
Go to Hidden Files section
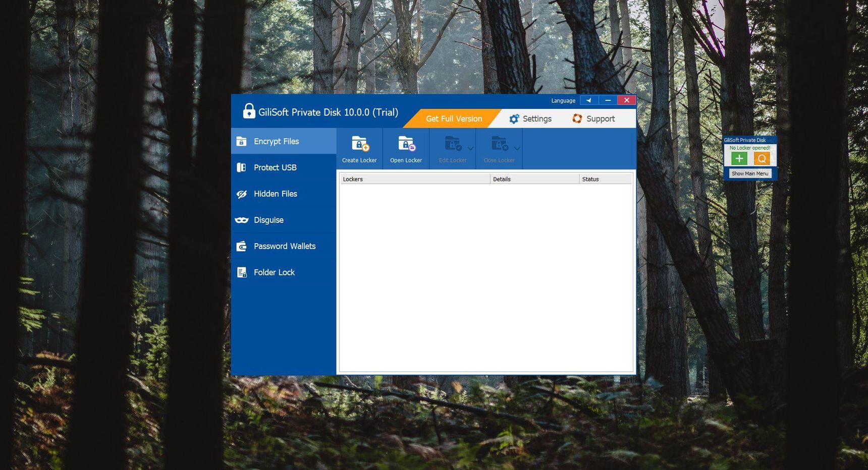coord(284,194)
